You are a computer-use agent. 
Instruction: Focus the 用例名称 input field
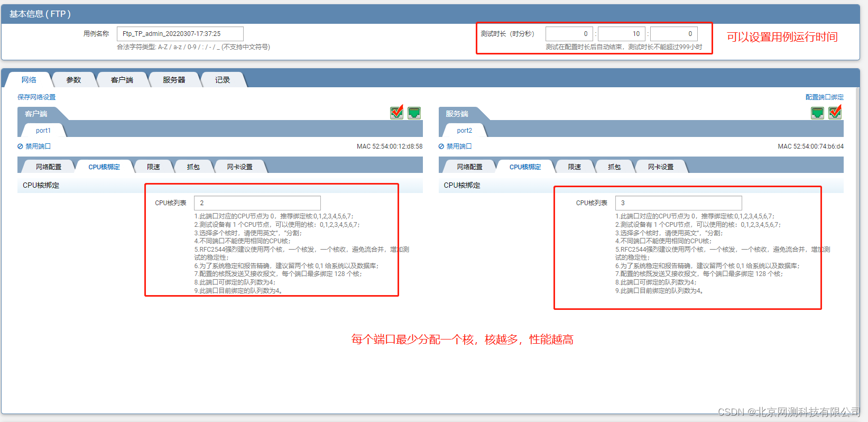click(x=180, y=34)
